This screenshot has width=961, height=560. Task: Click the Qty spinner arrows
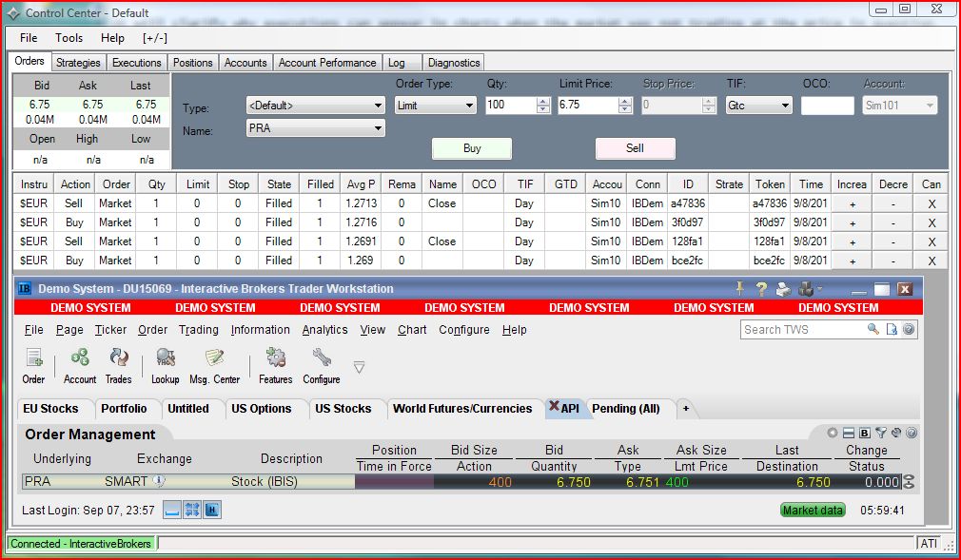(x=543, y=106)
